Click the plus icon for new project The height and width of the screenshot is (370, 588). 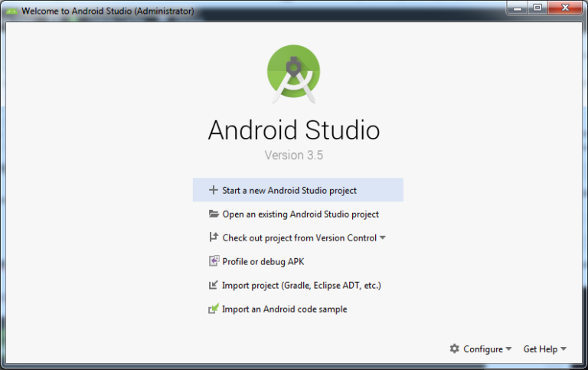[x=214, y=190]
